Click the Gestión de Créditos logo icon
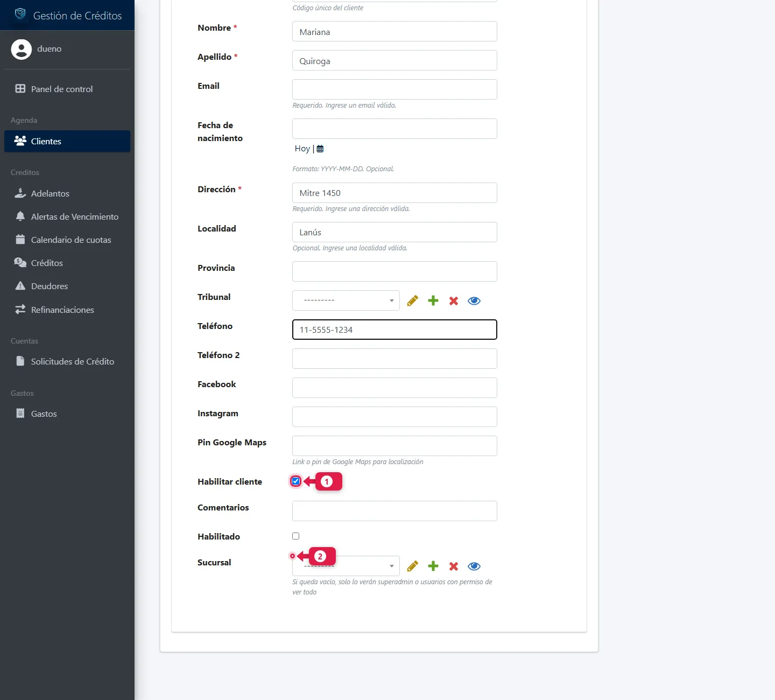The image size is (775, 700). pos(20,14)
